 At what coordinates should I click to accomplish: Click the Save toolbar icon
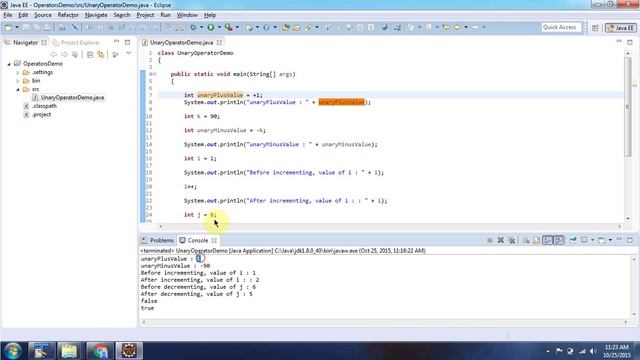pos(25,27)
